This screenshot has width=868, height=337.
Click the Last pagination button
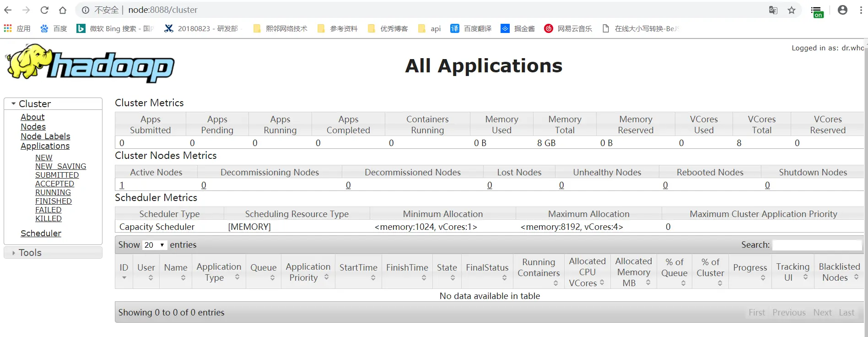pos(846,312)
